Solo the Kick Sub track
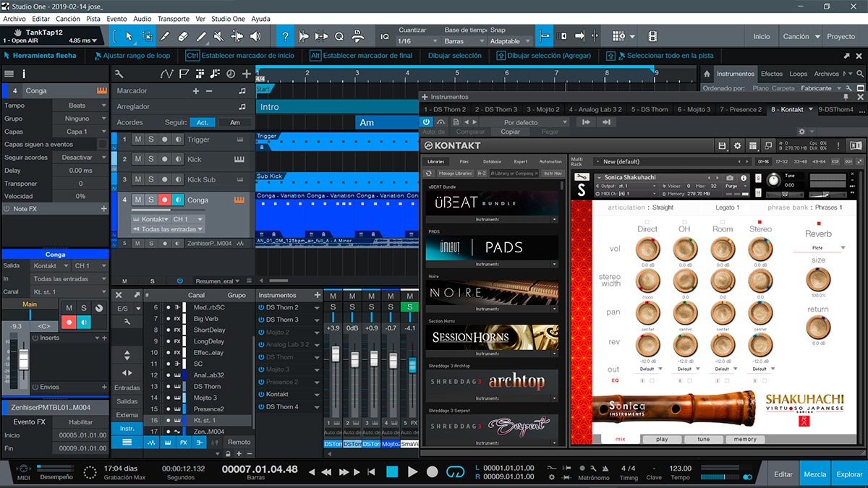Image resolution: width=868 pixels, height=488 pixels. [151, 179]
